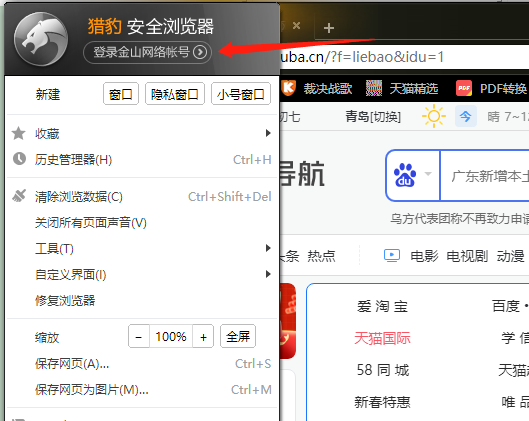Click the 今 today weather badge

tap(466, 116)
